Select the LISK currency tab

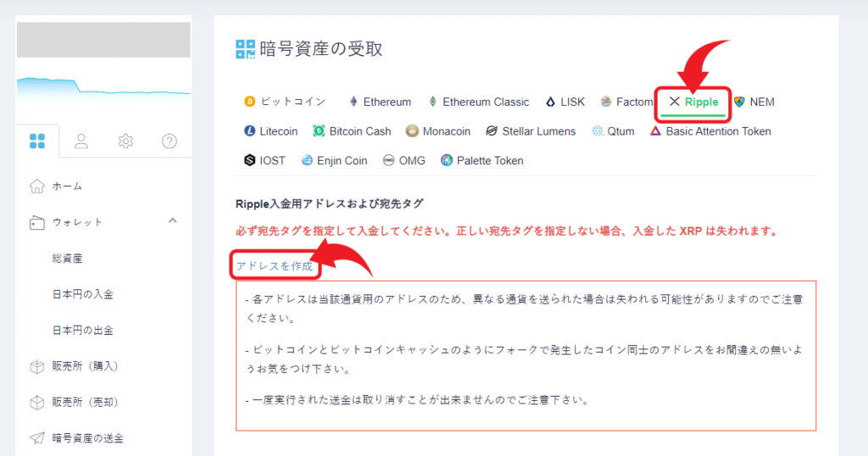tap(565, 102)
